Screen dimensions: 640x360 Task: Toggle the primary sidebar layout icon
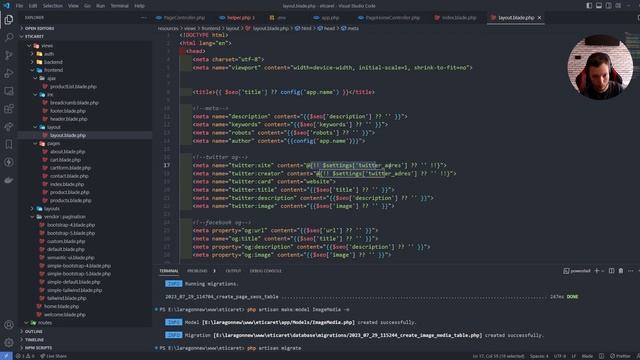(589, 6)
